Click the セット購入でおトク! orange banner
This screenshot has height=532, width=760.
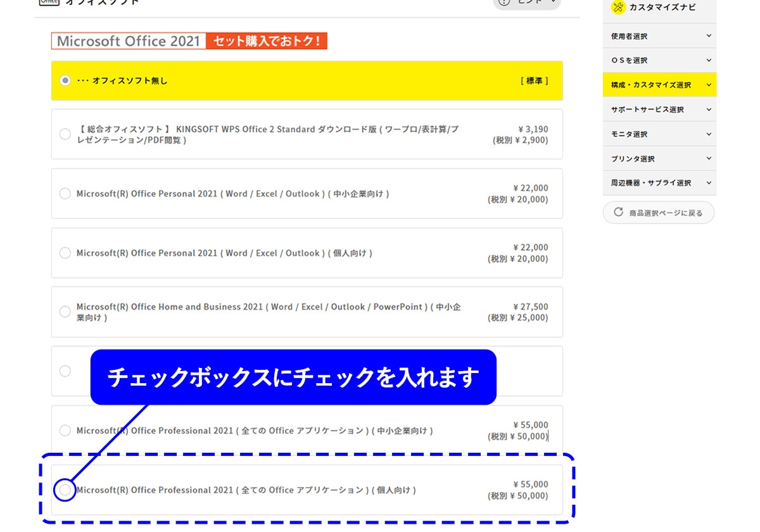tap(266, 41)
